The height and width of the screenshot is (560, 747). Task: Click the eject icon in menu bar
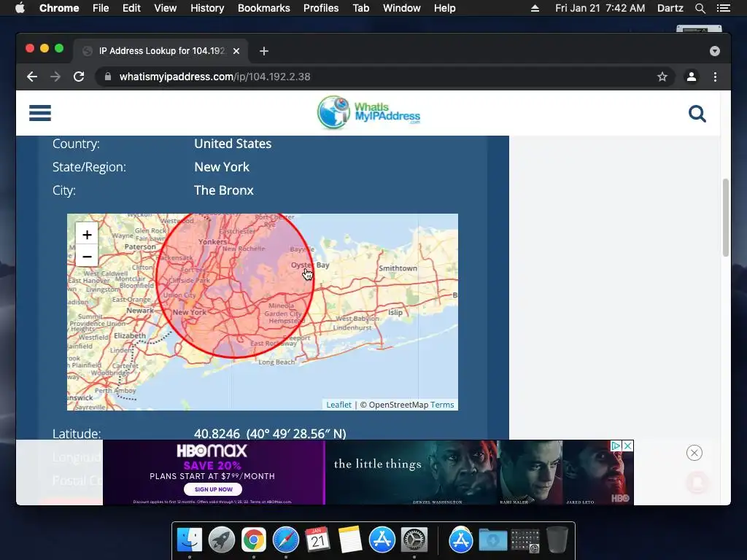point(535,8)
